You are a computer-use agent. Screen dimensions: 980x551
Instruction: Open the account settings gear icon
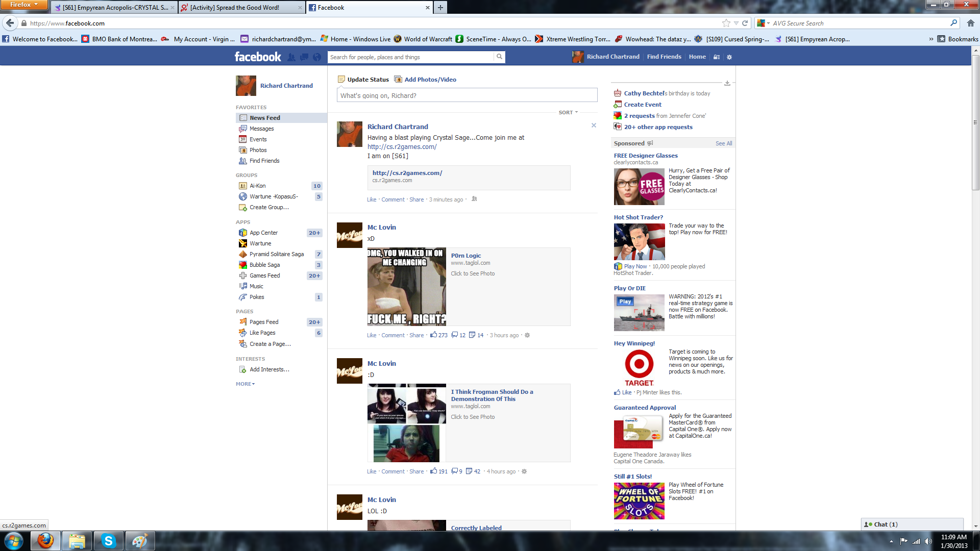[x=729, y=57]
